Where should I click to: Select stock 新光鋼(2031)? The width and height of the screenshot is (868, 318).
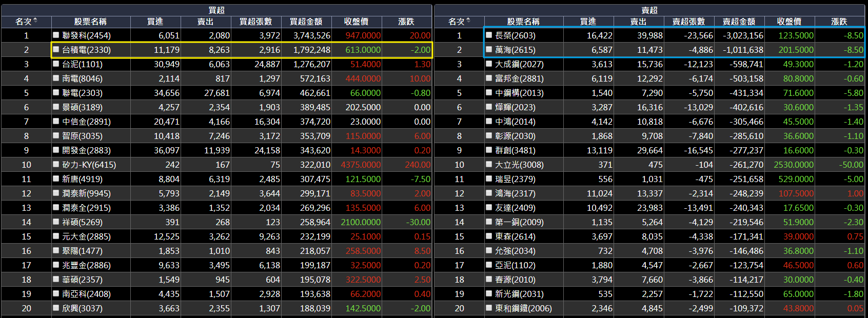coord(519,294)
